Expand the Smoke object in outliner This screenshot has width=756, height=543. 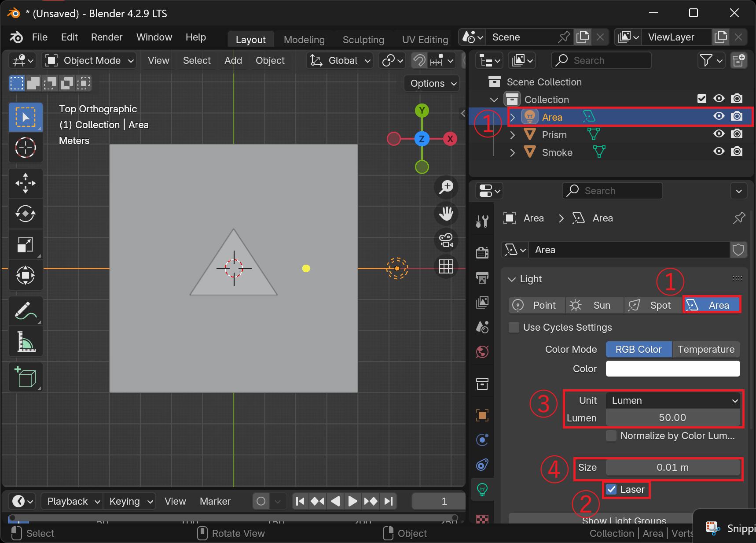512,153
